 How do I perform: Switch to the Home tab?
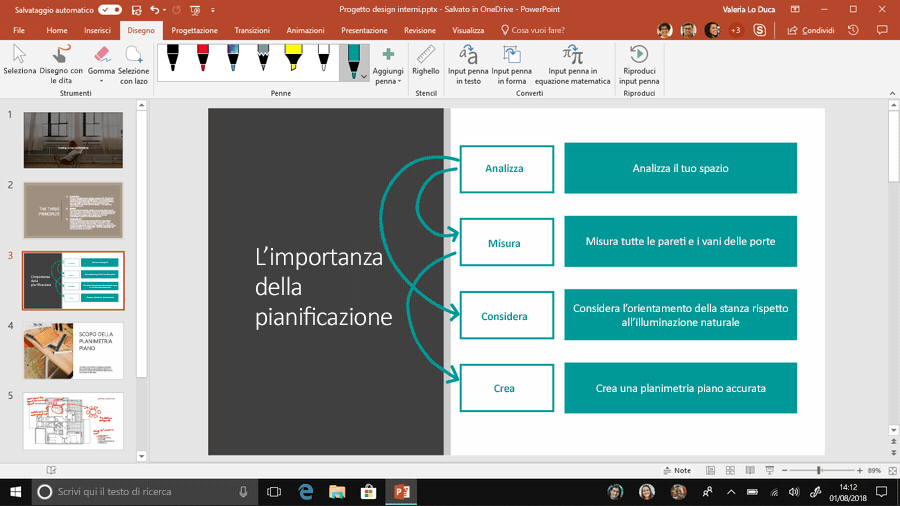[x=57, y=30]
